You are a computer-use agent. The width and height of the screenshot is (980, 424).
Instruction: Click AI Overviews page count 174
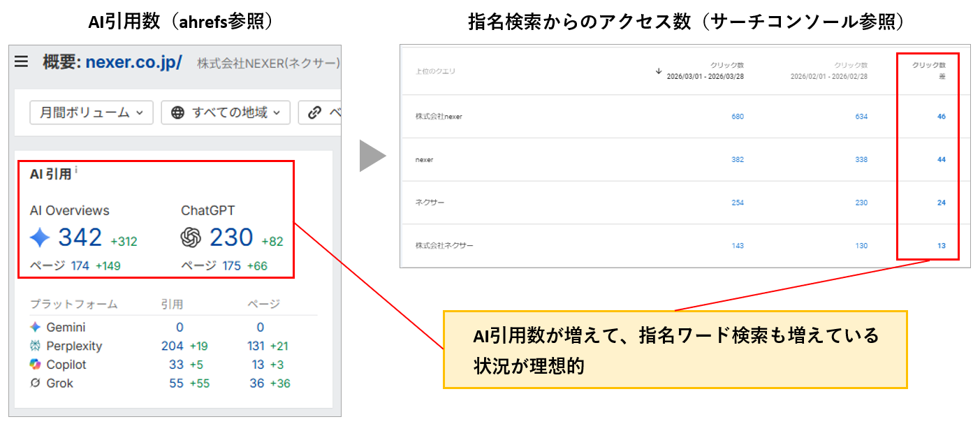coord(80,265)
